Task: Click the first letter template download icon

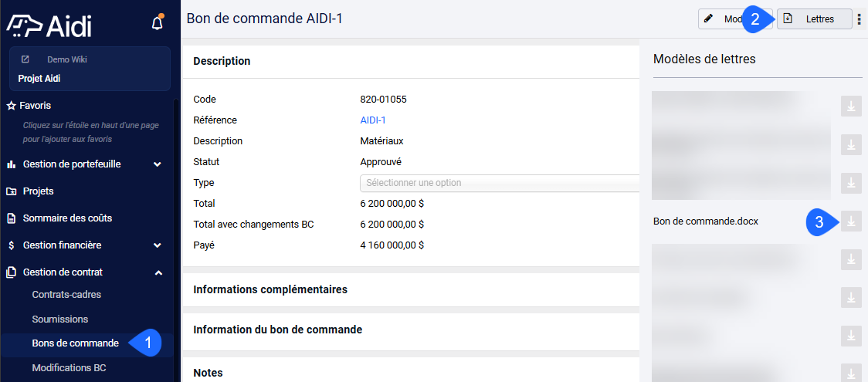Action: [851, 106]
